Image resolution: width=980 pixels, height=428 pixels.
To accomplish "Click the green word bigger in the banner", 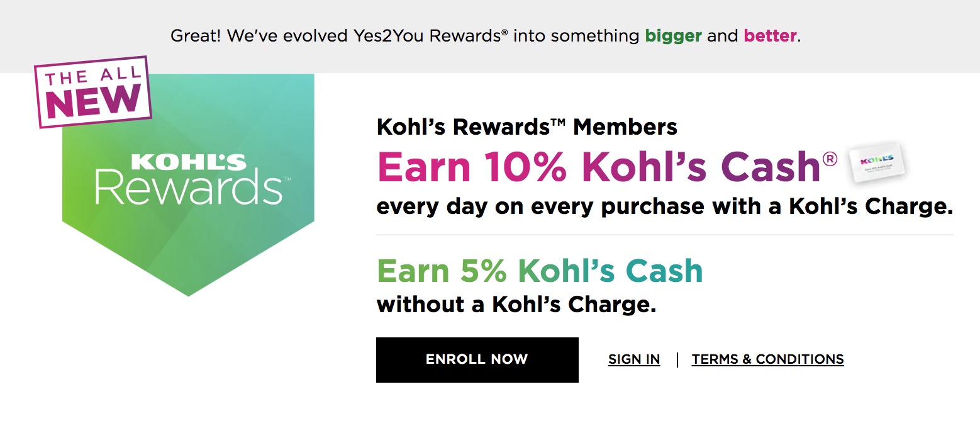I will coord(673,36).
